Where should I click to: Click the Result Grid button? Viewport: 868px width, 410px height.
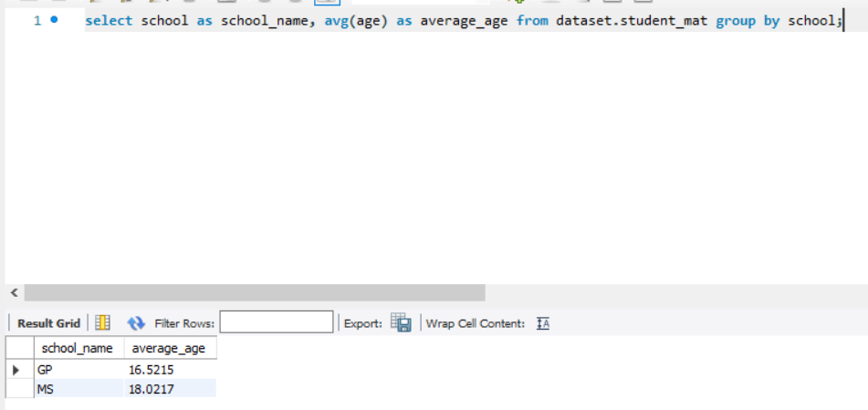click(x=48, y=323)
